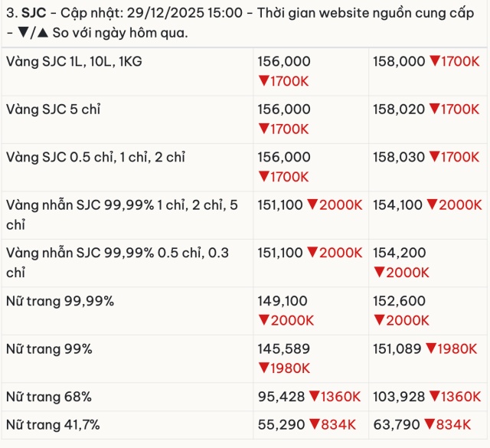Viewport: 490px width, 448px height.
Task: Click the 145,589 buy price
Action: point(284,349)
